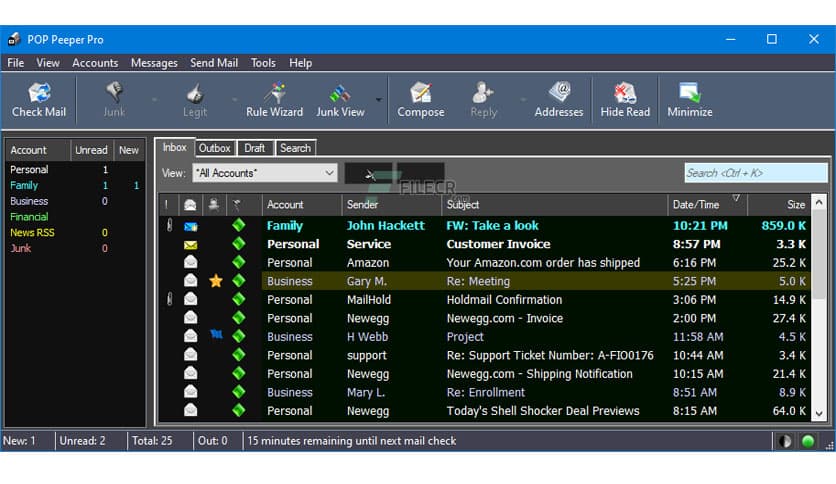
Task: Click the green status light in status bar
Action: pyautogui.click(x=808, y=441)
